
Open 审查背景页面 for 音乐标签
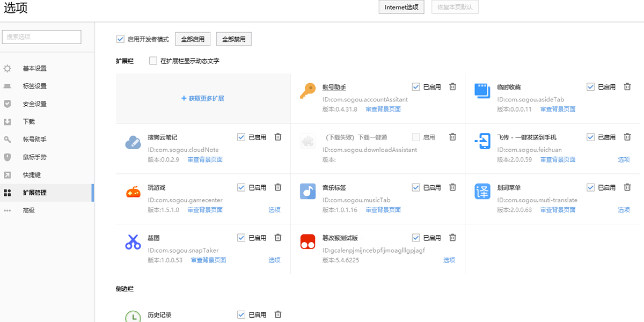pos(383,210)
